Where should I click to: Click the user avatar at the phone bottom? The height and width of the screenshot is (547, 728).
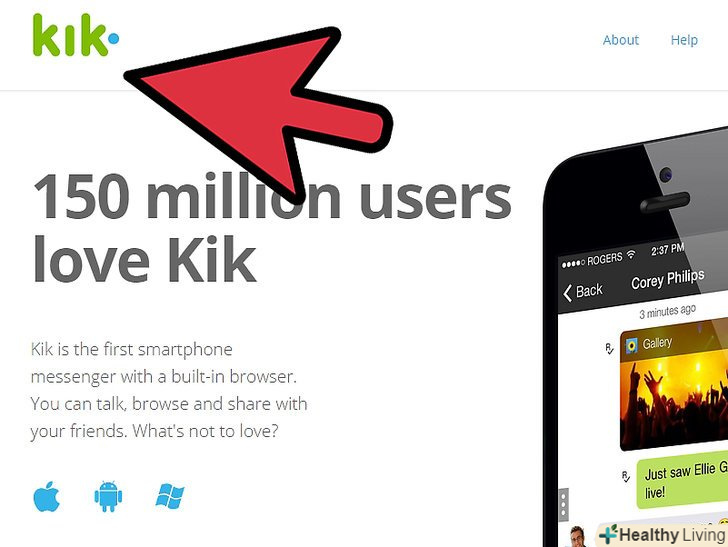point(578,536)
